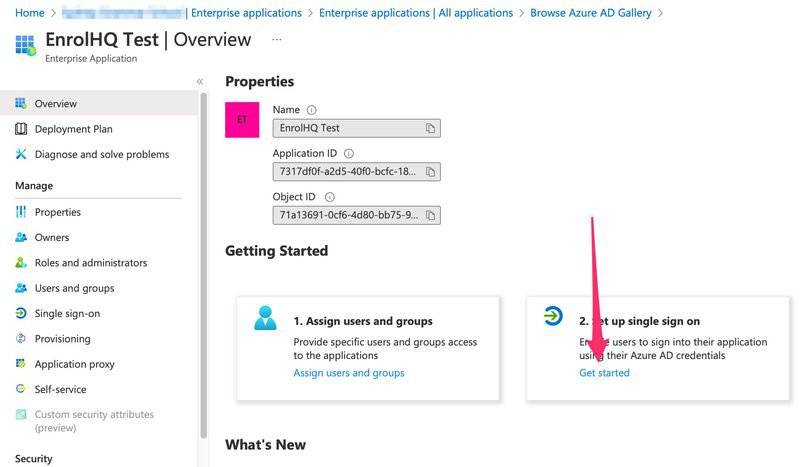
Task: Click the EnrolHQ Test enterprise application header icon
Action: [26, 45]
